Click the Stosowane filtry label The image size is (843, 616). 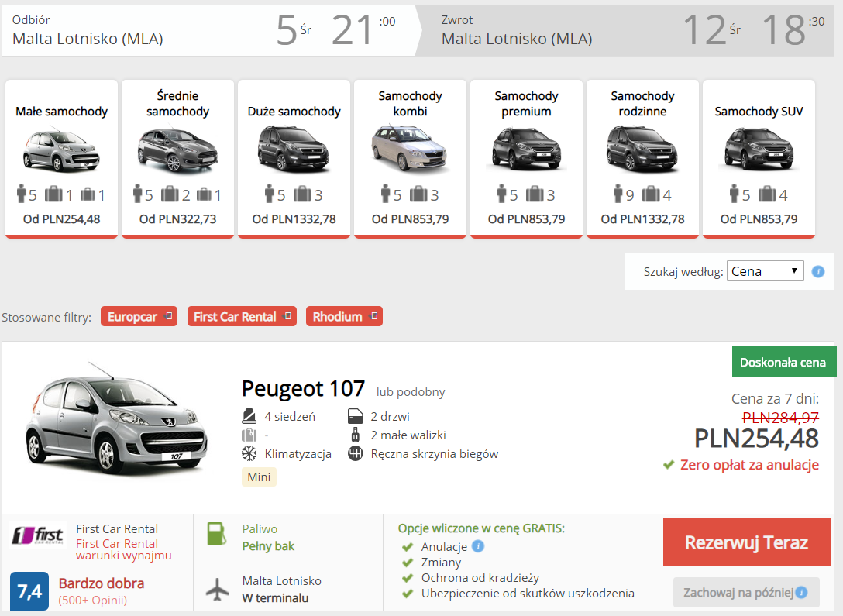[x=46, y=317]
